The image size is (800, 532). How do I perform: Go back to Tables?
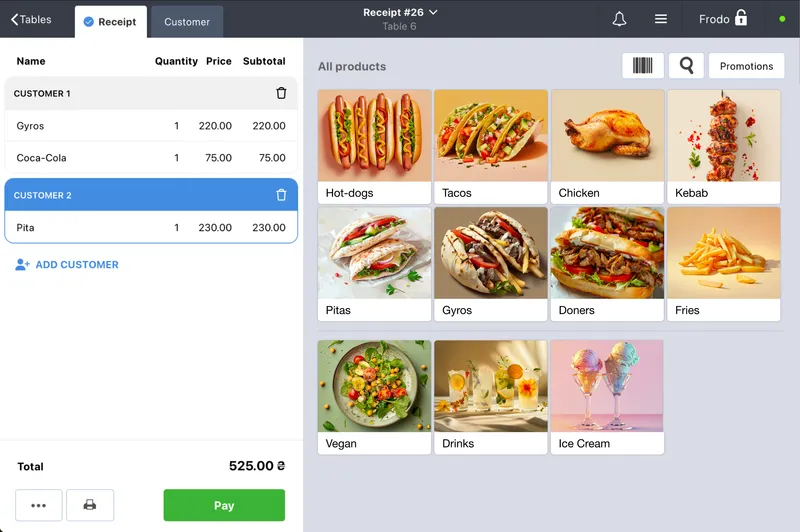pyautogui.click(x=31, y=19)
